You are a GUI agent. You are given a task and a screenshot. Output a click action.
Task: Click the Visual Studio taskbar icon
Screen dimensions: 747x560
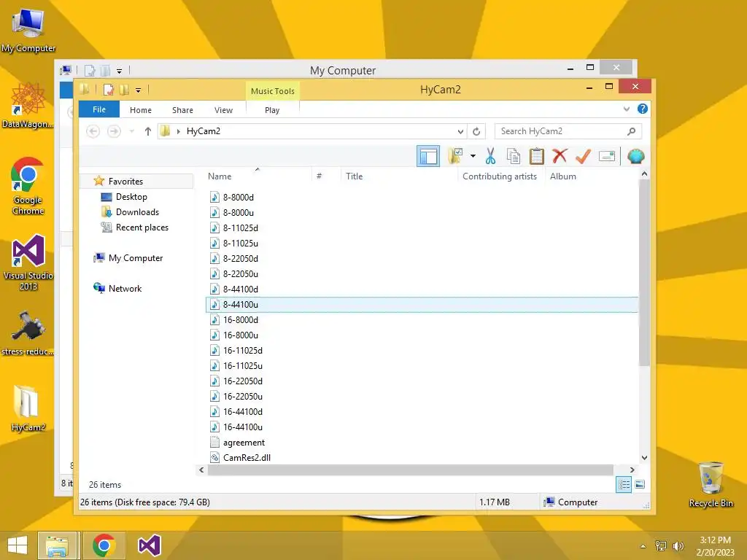click(x=149, y=545)
